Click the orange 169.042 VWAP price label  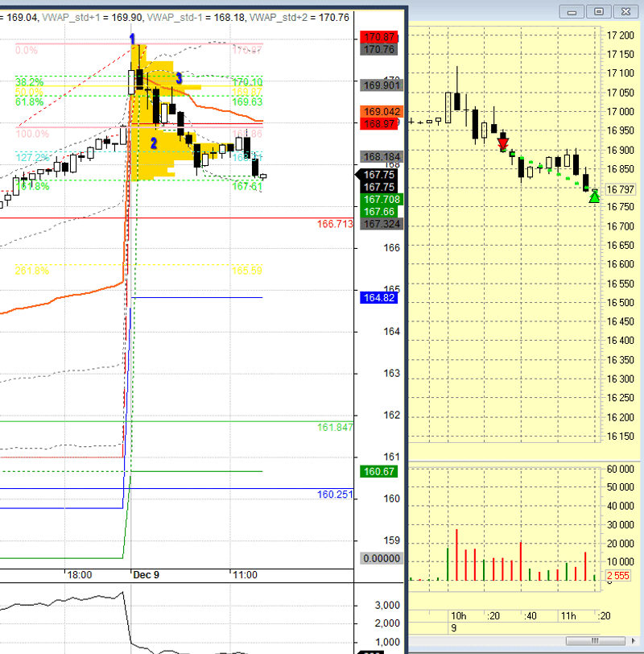pos(382,112)
